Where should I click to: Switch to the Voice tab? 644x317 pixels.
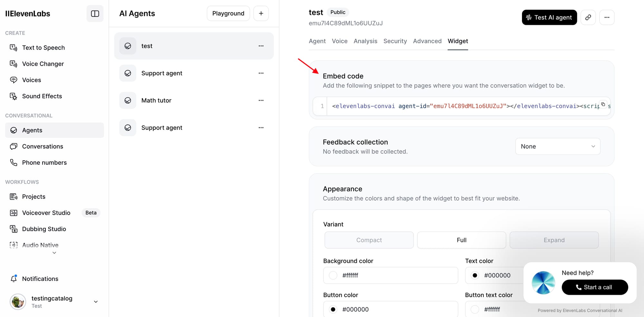click(340, 41)
